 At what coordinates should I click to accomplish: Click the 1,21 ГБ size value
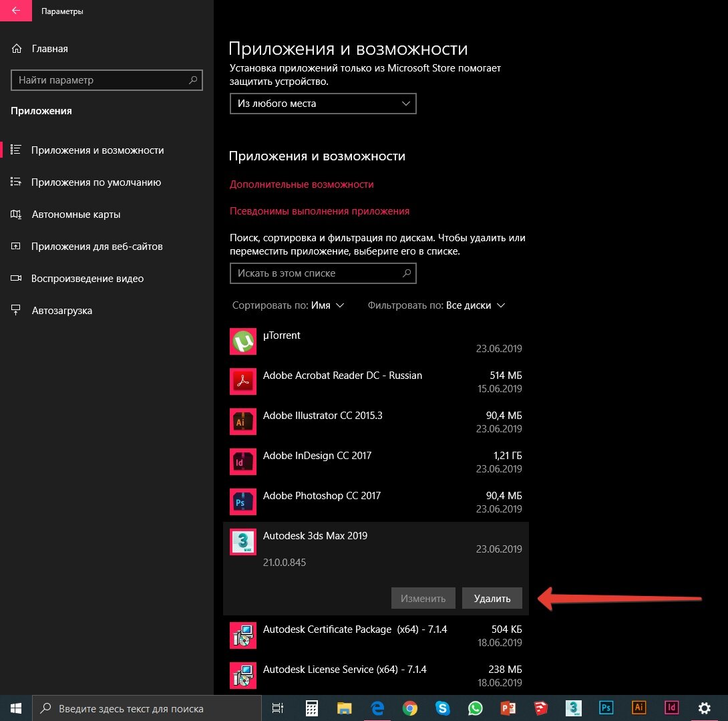pos(508,456)
